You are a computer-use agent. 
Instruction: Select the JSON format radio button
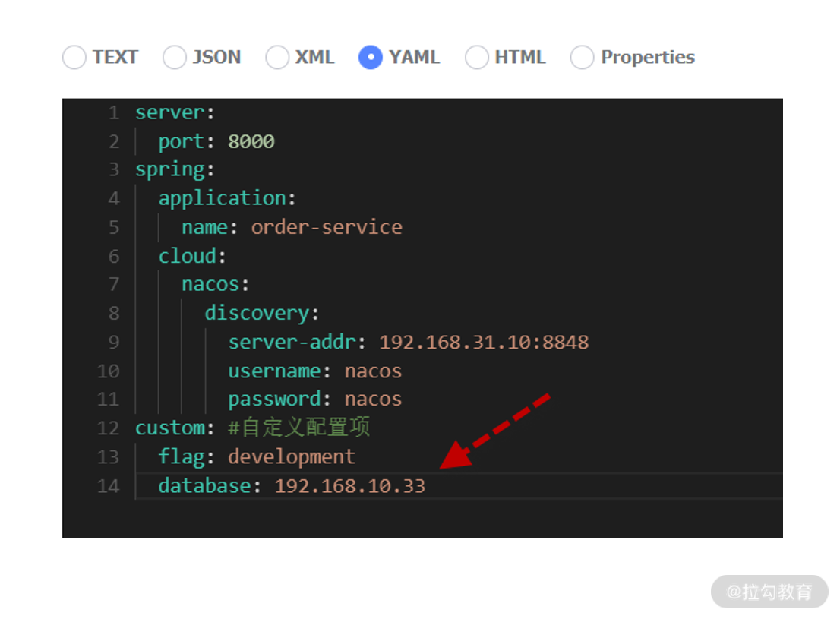[174, 58]
